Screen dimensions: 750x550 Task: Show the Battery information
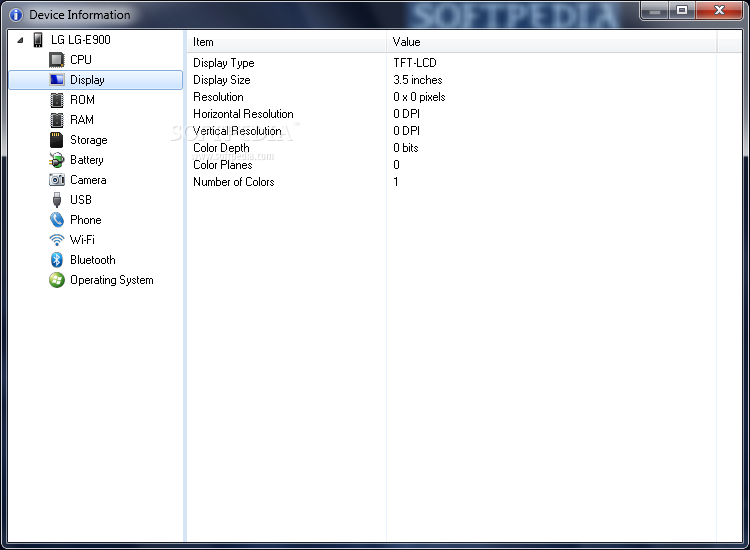coord(87,160)
